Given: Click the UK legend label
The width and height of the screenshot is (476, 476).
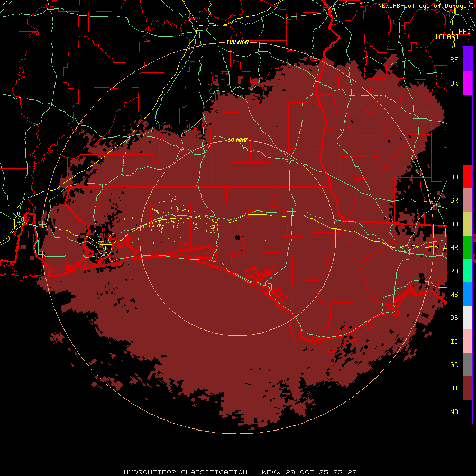Looking at the screenshot, I should pos(454,83).
